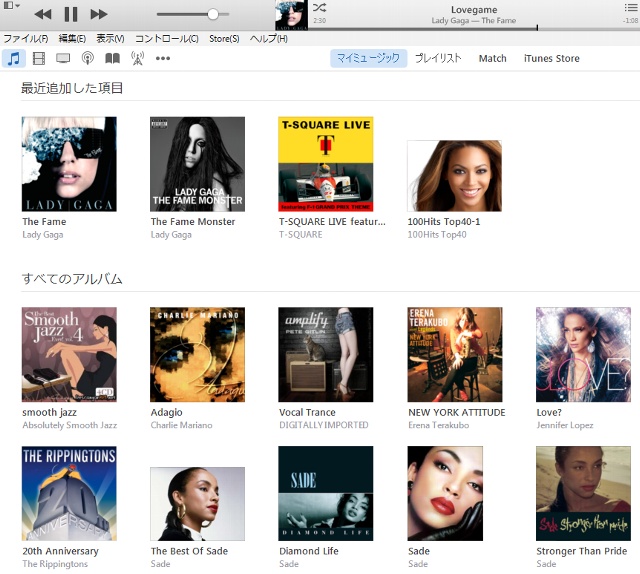Click the now-playing album artwork thumbnail
The height and width of the screenshot is (574, 640).
291,15
